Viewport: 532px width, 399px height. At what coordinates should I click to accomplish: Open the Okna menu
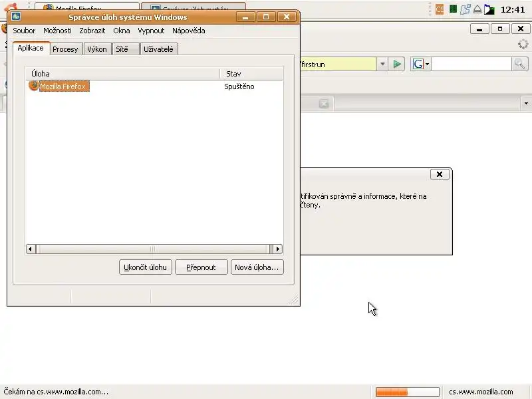click(x=122, y=31)
